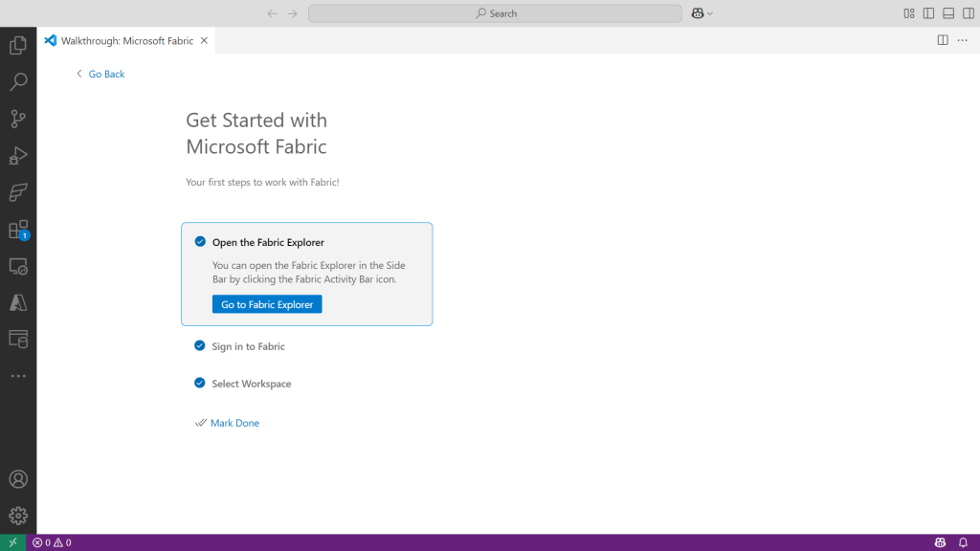Open the Source Control view
This screenshot has height=551, width=980.
18,119
